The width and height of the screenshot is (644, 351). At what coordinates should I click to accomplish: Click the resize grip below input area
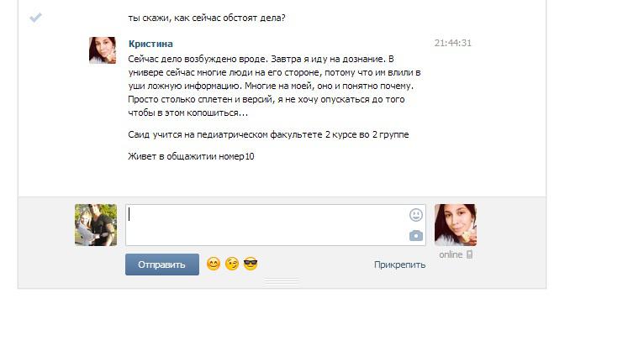click(282, 281)
